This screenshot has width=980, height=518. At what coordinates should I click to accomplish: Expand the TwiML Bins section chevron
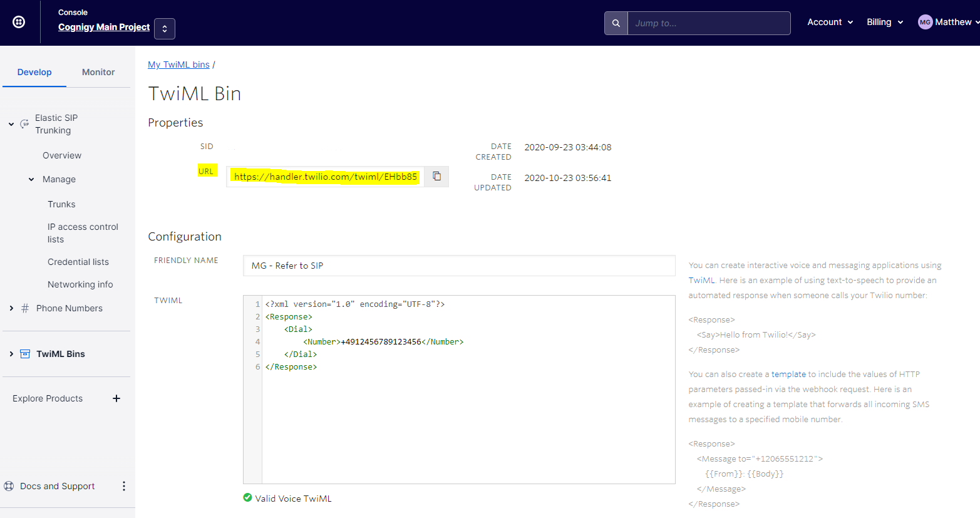click(11, 354)
